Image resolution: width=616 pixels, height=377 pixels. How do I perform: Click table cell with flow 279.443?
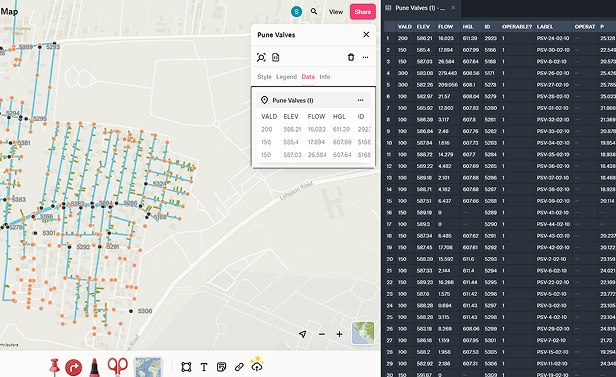448,73
